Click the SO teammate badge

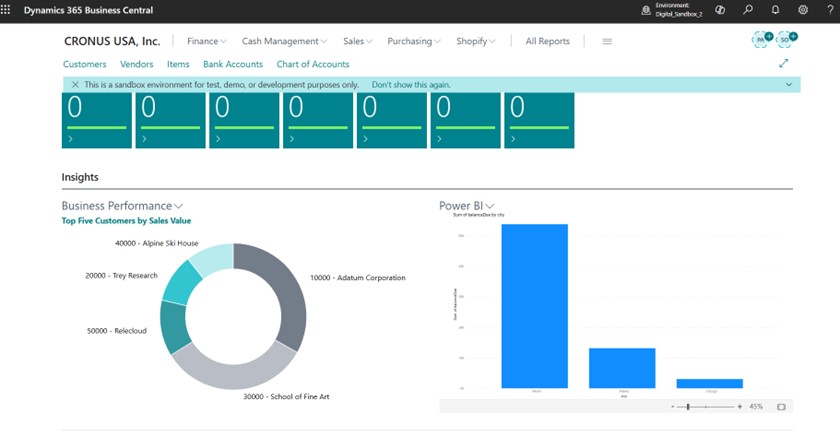point(786,39)
